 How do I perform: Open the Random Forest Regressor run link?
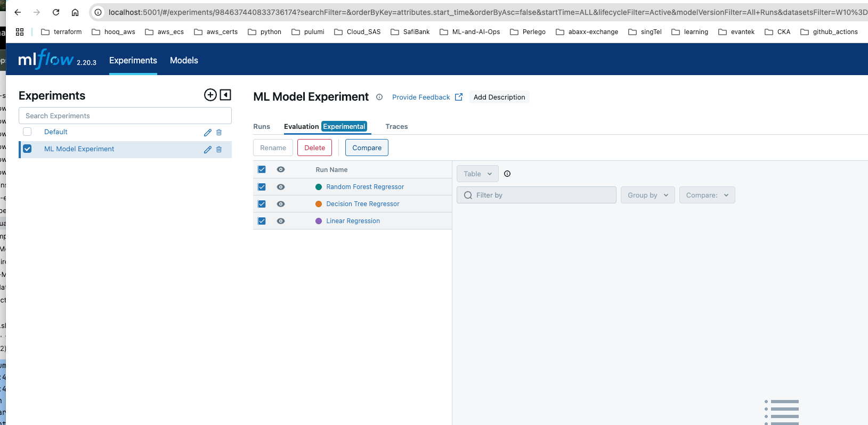click(x=365, y=187)
